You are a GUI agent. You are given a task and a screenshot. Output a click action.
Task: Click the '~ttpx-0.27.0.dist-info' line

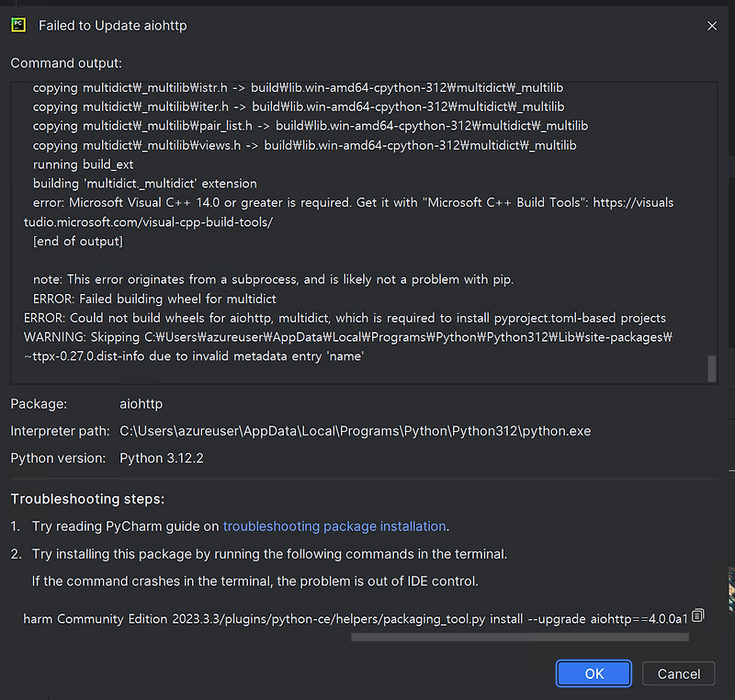click(x=194, y=356)
